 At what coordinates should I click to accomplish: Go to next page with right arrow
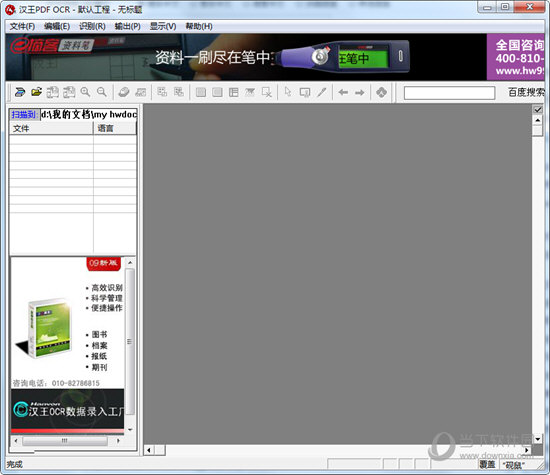(x=360, y=92)
